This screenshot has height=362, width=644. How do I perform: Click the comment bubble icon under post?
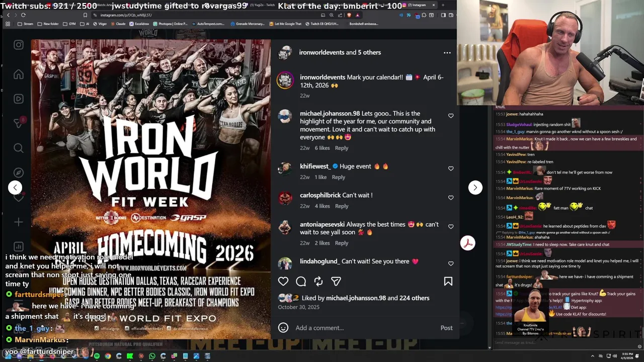301,282
